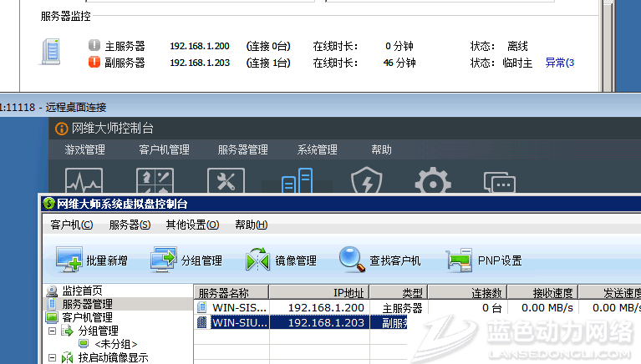This screenshot has height=364, width=641.
Task: Open 游戏管理 menu in the dark console
Action: (x=84, y=150)
